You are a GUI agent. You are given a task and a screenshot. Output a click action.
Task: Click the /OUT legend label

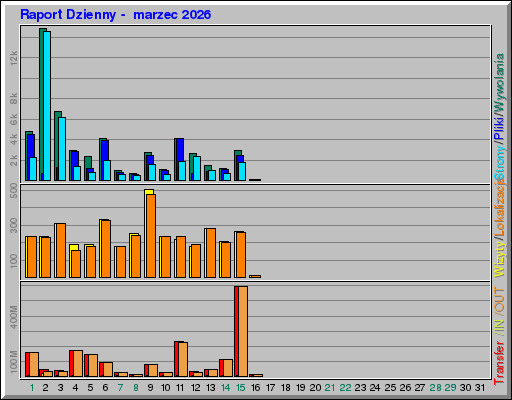pyautogui.click(x=499, y=300)
